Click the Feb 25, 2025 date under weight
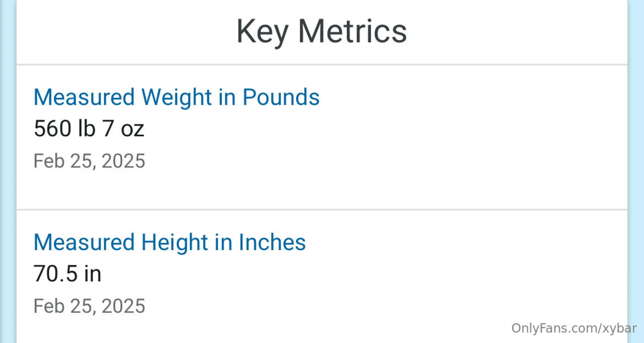 coord(89,161)
